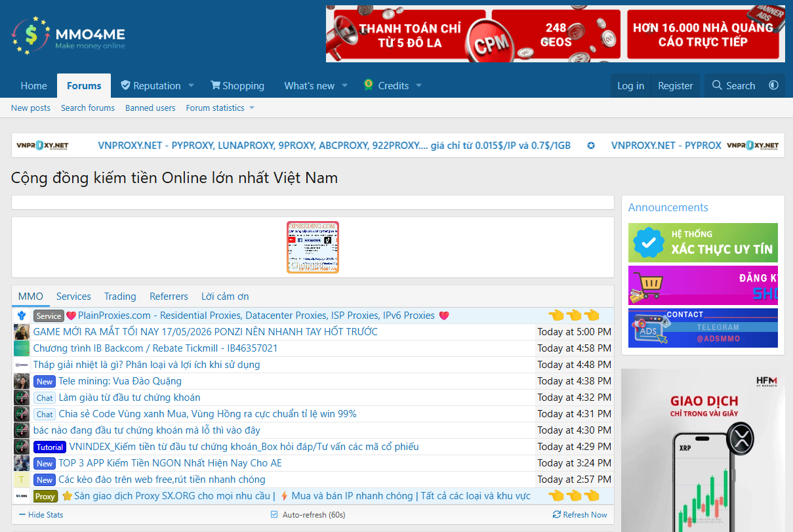This screenshot has height=532, width=793.
Task: Click Today at 5:00 PM timestamp
Action: 574,332
